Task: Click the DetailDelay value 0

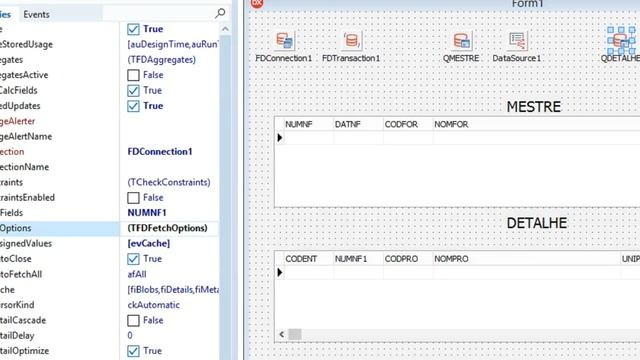Action: [130, 336]
